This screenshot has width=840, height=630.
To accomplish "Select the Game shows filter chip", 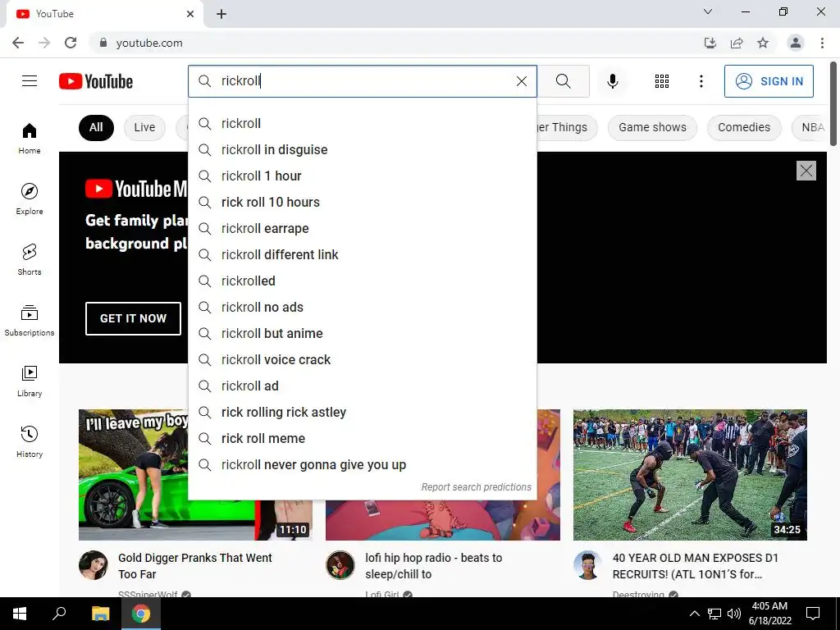I will 652,127.
